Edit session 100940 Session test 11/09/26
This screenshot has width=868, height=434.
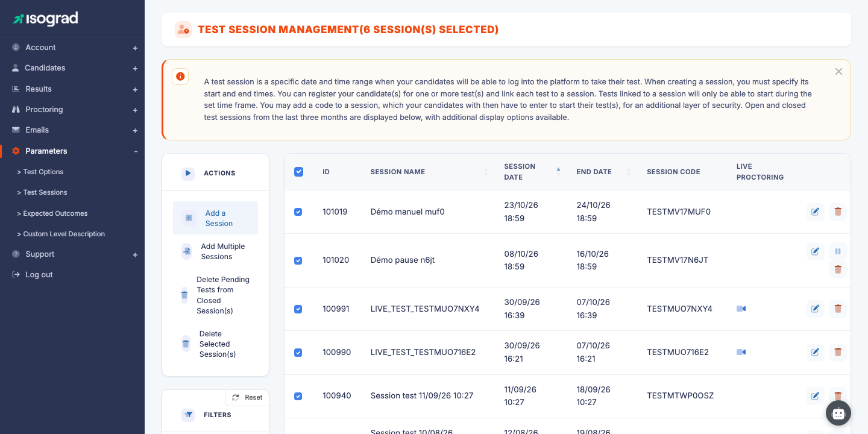pos(816,396)
